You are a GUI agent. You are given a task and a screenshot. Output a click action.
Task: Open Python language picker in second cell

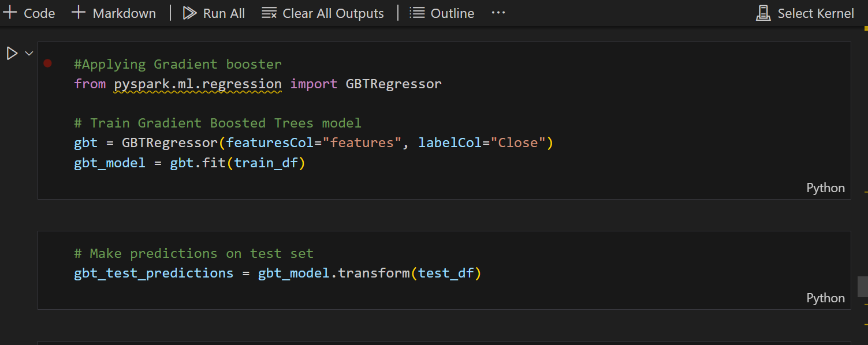825,298
